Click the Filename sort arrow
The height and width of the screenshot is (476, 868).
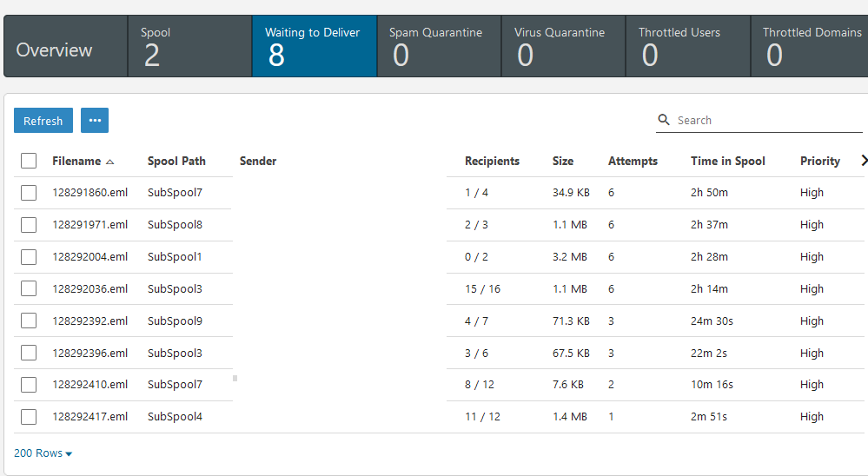[x=110, y=162]
